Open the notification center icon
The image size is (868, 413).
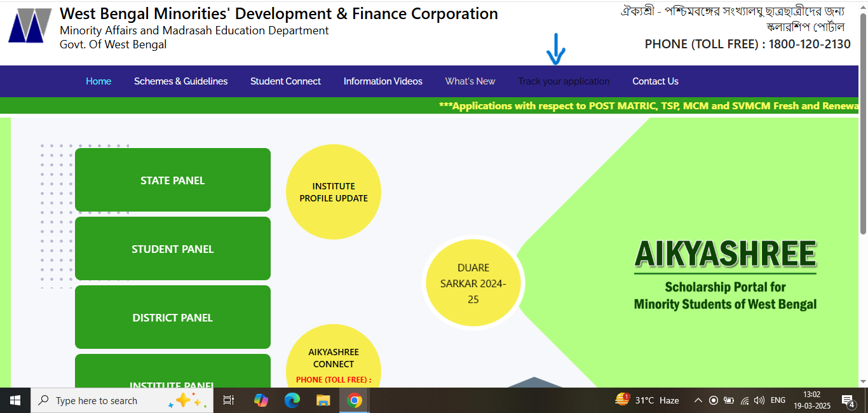click(x=848, y=400)
